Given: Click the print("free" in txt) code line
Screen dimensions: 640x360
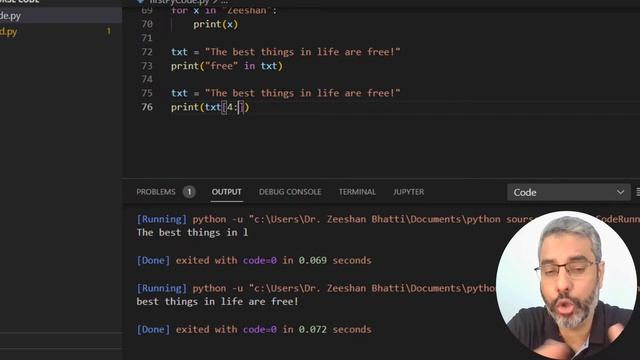Looking at the screenshot, I should tap(227, 66).
